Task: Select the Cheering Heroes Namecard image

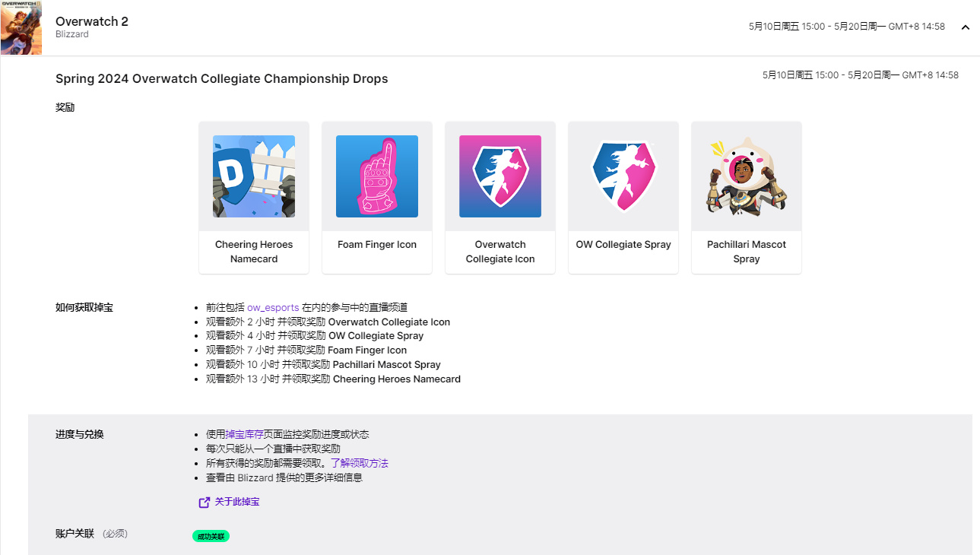Action: tap(254, 176)
